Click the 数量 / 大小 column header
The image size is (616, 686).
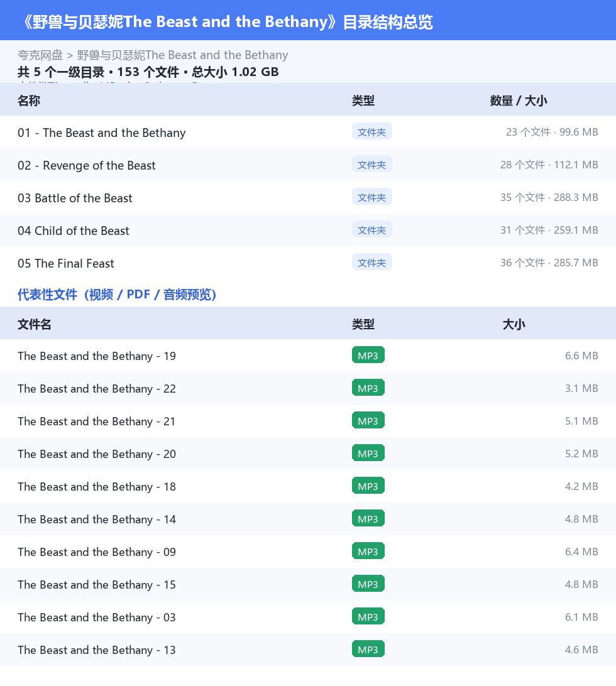coord(519,101)
